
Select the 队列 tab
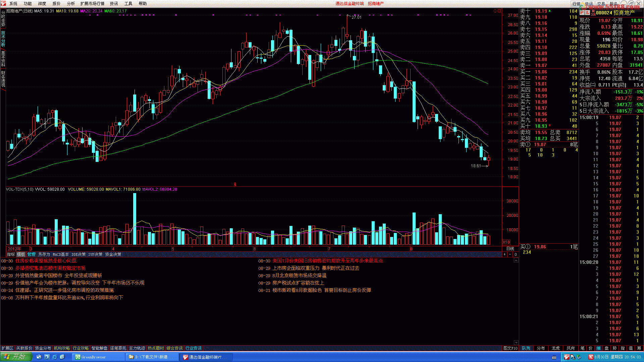click(526, 348)
